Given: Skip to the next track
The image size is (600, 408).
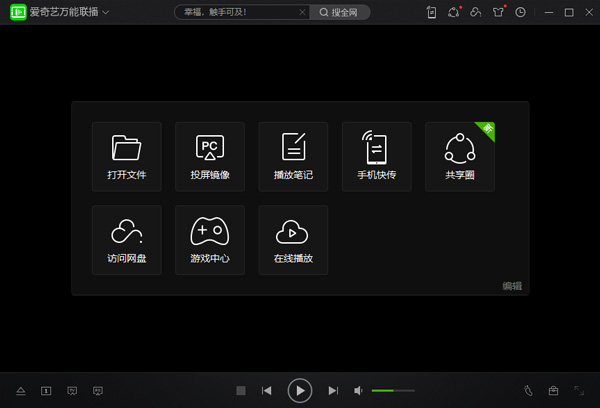Looking at the screenshot, I should point(333,391).
